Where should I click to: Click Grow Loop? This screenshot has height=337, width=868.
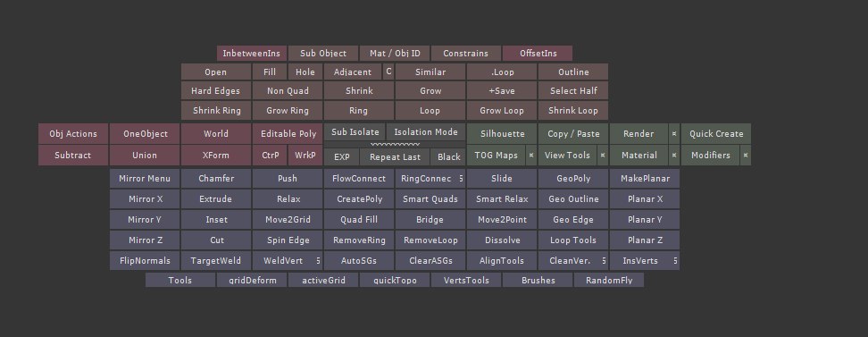point(502,110)
